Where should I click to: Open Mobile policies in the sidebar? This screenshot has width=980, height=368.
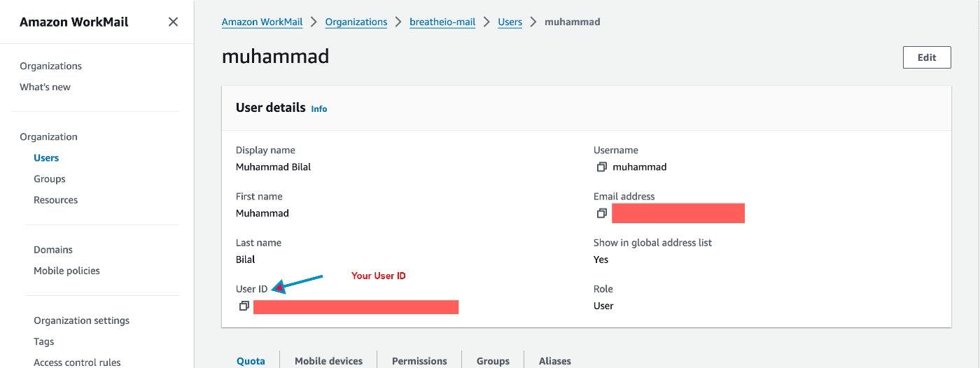66,271
